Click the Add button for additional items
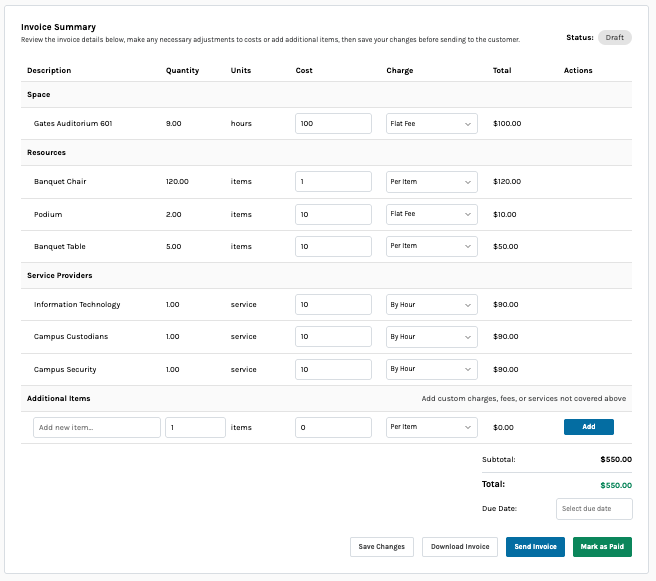 [x=588, y=427]
